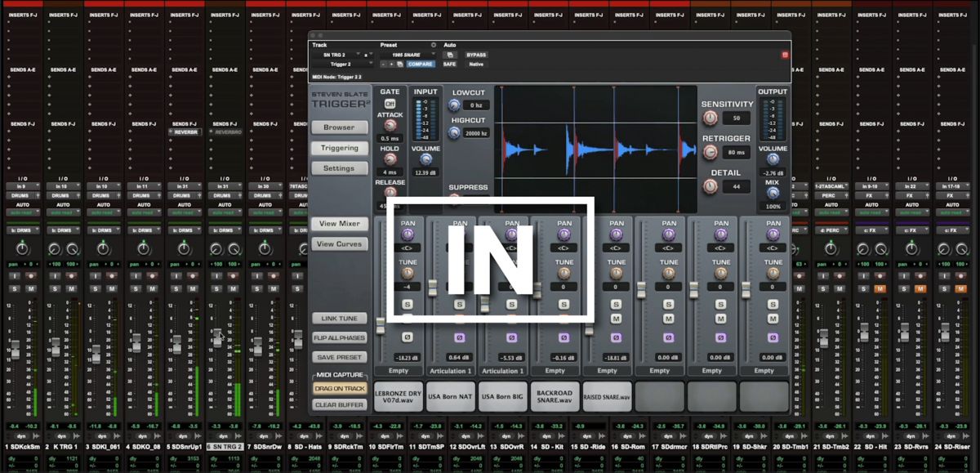Open the Browser tab
This screenshot has width=980, height=473.
[339, 127]
